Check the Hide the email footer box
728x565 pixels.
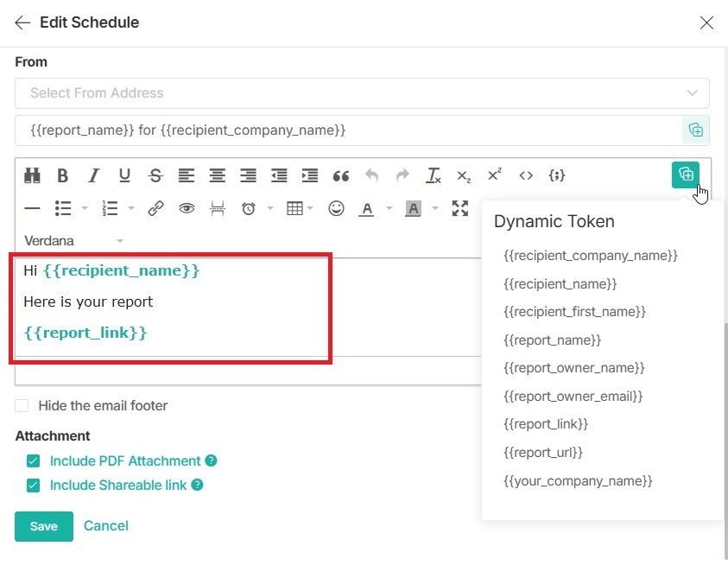[x=22, y=406]
